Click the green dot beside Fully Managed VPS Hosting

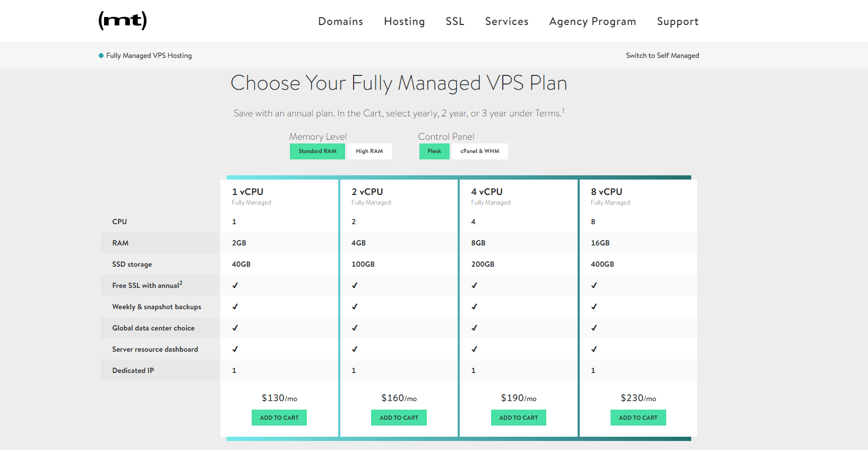(101, 55)
